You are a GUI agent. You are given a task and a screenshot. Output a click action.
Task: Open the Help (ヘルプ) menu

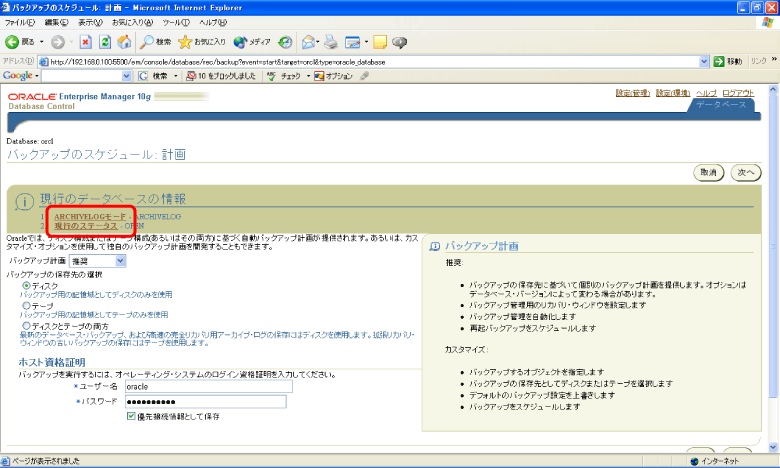(x=213, y=22)
